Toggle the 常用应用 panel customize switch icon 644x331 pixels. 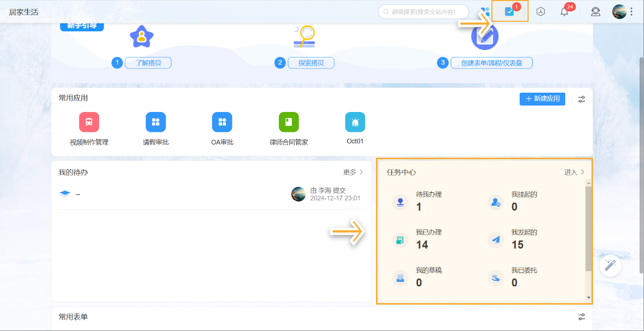[x=582, y=99]
